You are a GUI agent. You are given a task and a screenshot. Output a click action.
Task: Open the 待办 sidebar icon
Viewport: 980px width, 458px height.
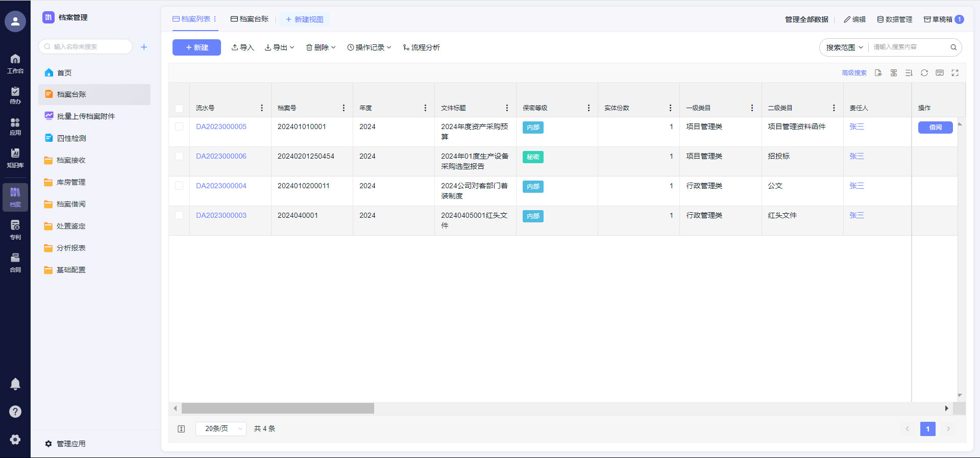[15, 95]
